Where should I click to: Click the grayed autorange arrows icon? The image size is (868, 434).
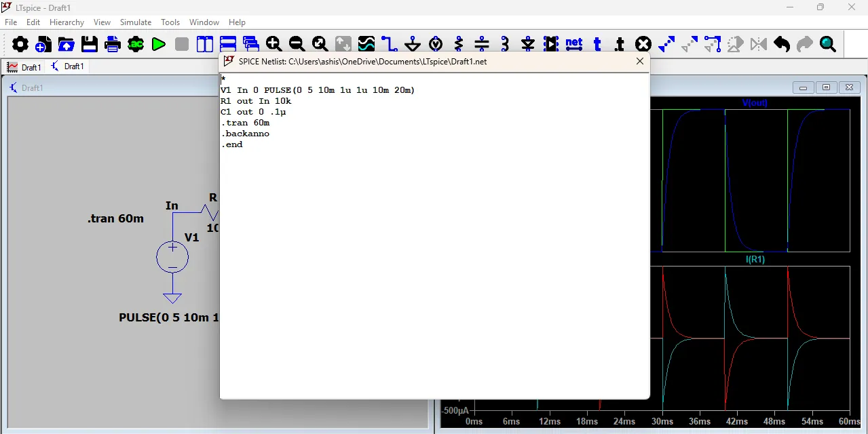click(x=343, y=44)
